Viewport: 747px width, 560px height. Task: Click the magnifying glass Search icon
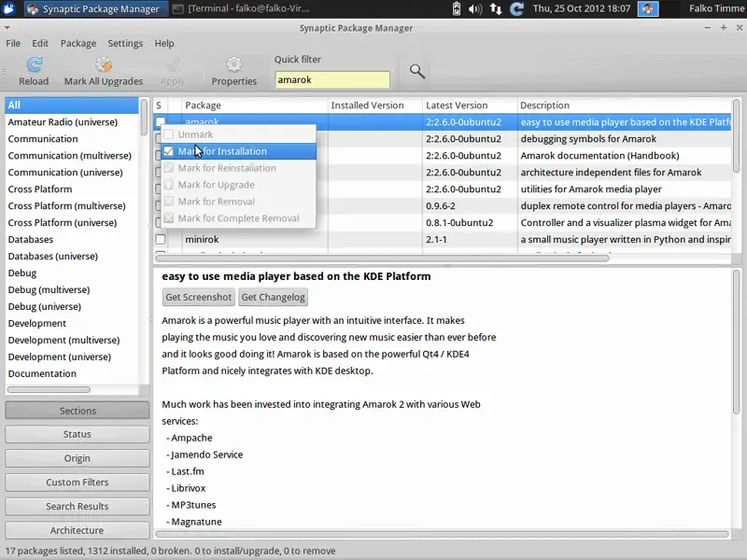[416, 72]
